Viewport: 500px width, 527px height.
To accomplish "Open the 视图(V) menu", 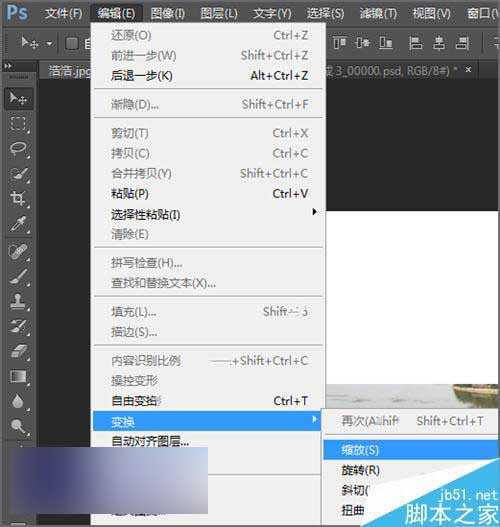I will pos(431,13).
